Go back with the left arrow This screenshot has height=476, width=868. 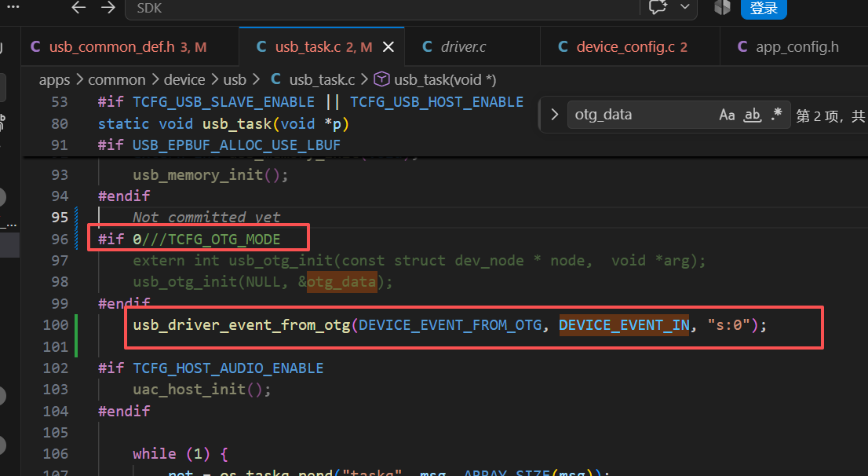coord(78,8)
